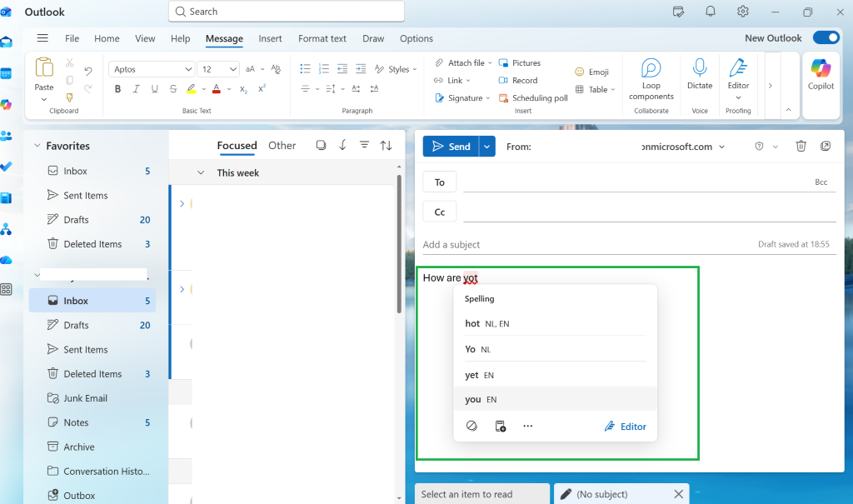Apply Subscript formatting
This screenshot has width=853, height=504.
tap(244, 89)
